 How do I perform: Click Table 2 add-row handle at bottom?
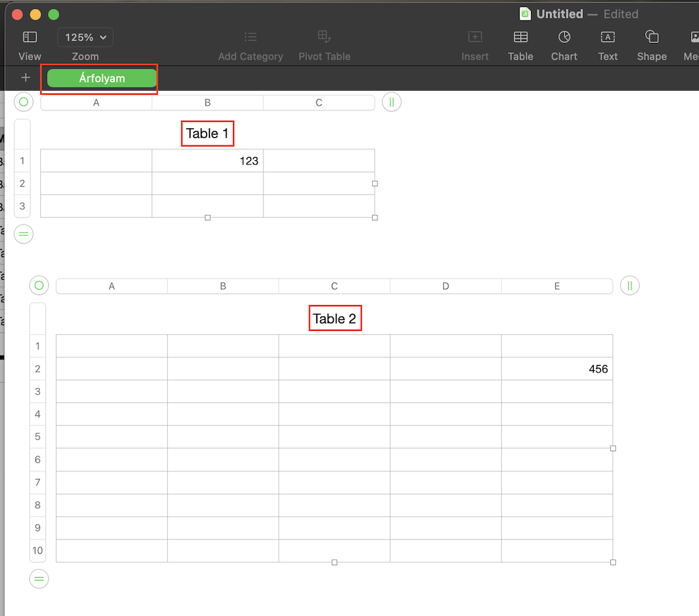coord(40,579)
